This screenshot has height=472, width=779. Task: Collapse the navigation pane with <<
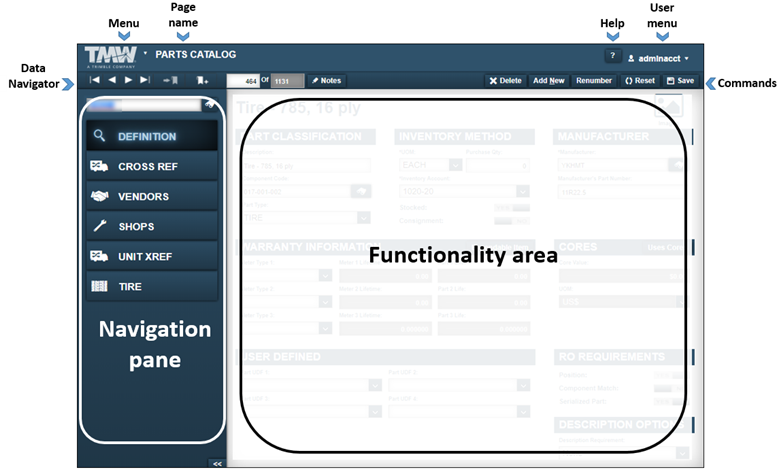point(217,464)
